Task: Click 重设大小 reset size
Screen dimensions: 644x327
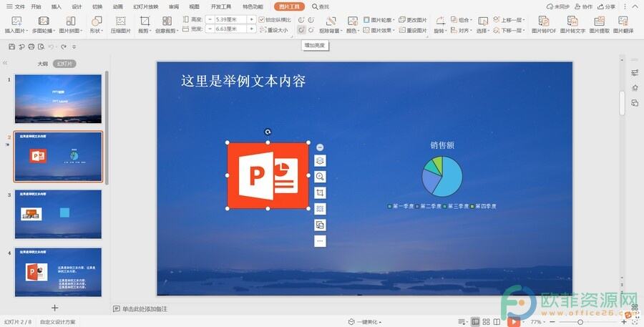Action: click(x=274, y=30)
